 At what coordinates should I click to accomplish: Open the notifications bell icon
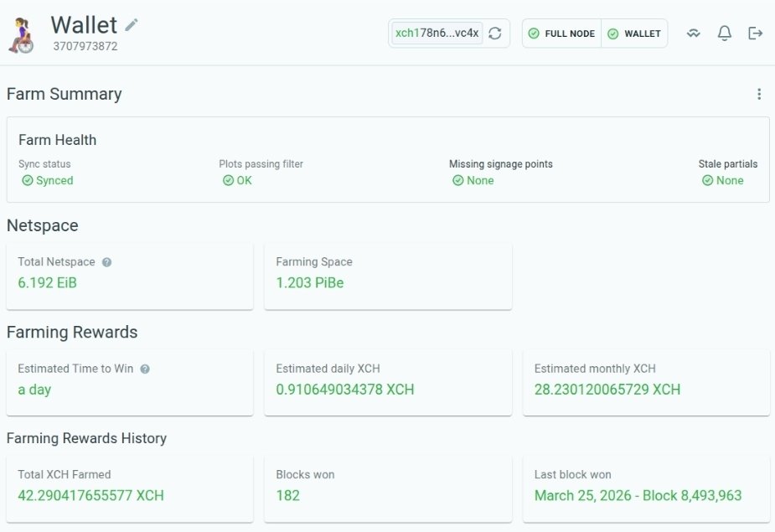click(x=725, y=34)
